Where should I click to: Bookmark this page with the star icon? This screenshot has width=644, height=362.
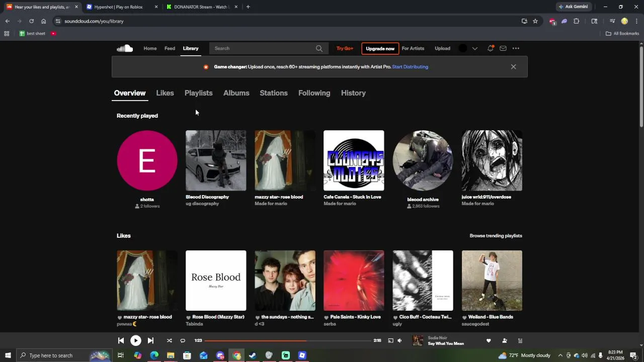535,21
